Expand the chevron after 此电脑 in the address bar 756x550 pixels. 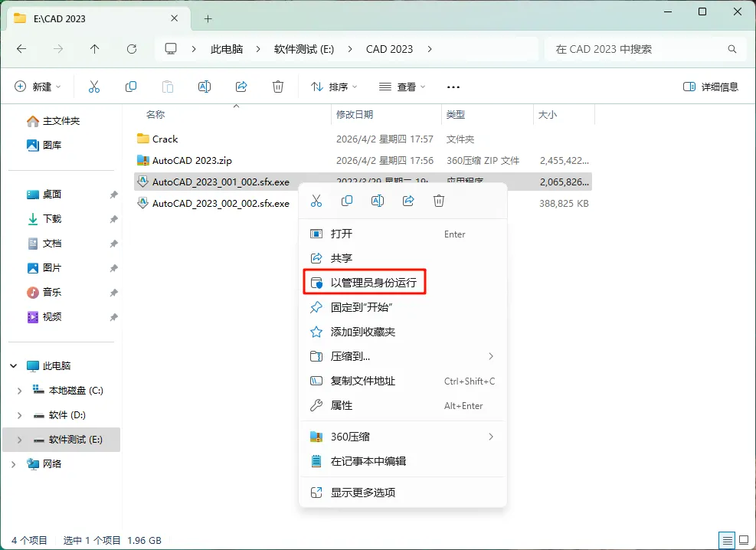click(x=258, y=49)
